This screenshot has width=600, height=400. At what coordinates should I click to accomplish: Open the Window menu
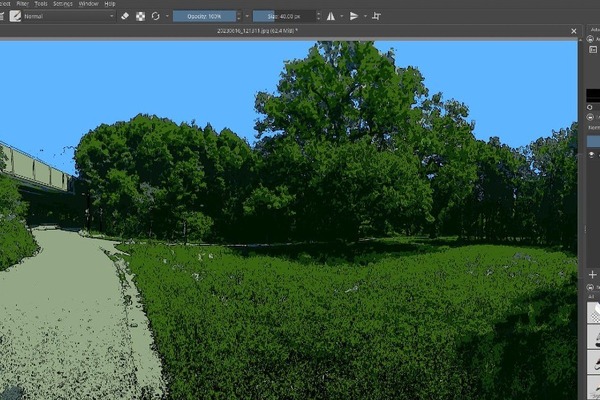[88, 3]
